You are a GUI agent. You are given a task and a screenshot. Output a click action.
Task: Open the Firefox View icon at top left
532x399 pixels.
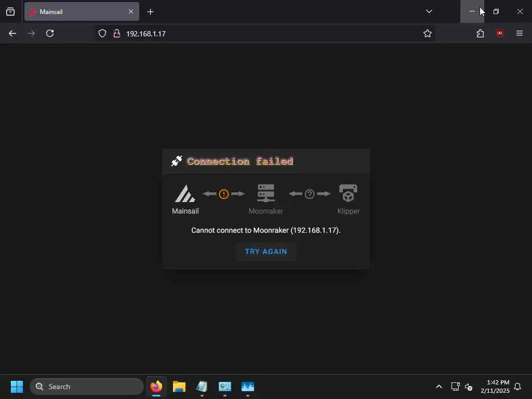(10, 11)
